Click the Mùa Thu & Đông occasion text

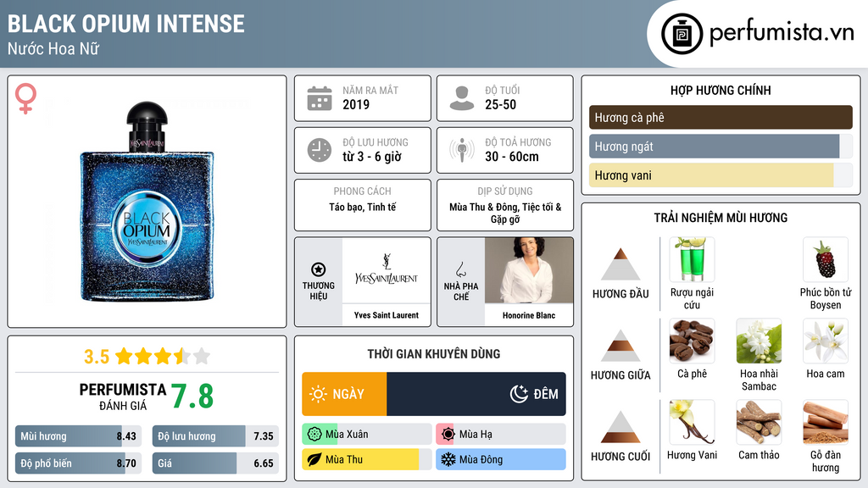[x=505, y=213]
